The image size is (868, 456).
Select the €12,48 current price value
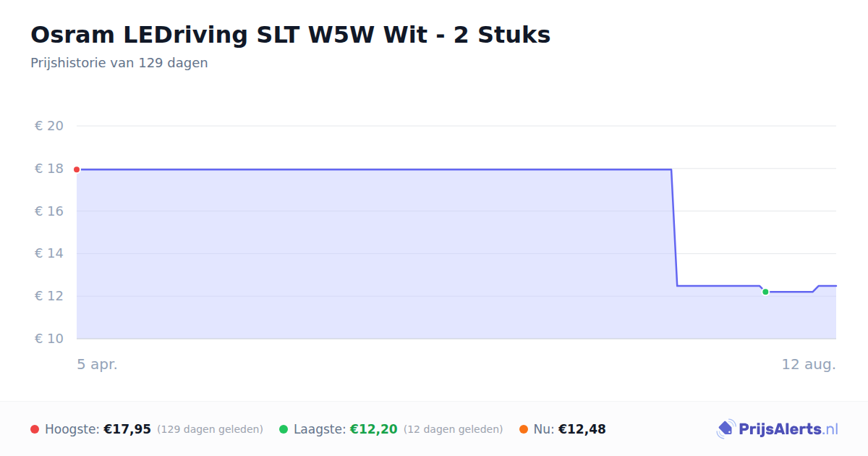(x=582, y=429)
